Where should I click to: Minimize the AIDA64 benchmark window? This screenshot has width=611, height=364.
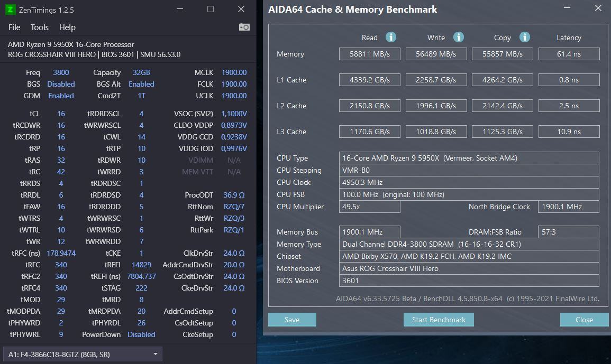pyautogui.click(x=567, y=8)
